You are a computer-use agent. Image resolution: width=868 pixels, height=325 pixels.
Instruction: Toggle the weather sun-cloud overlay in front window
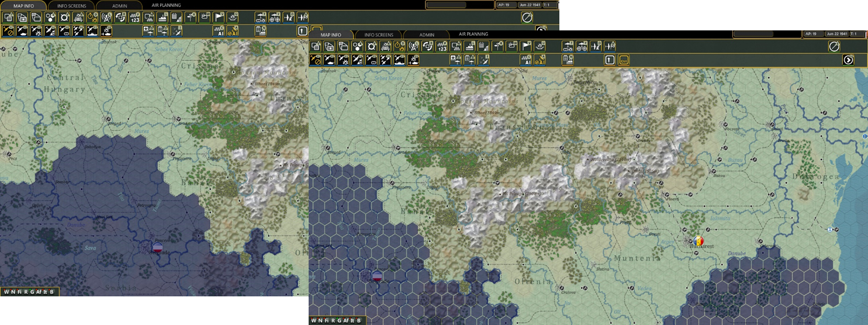511,46
